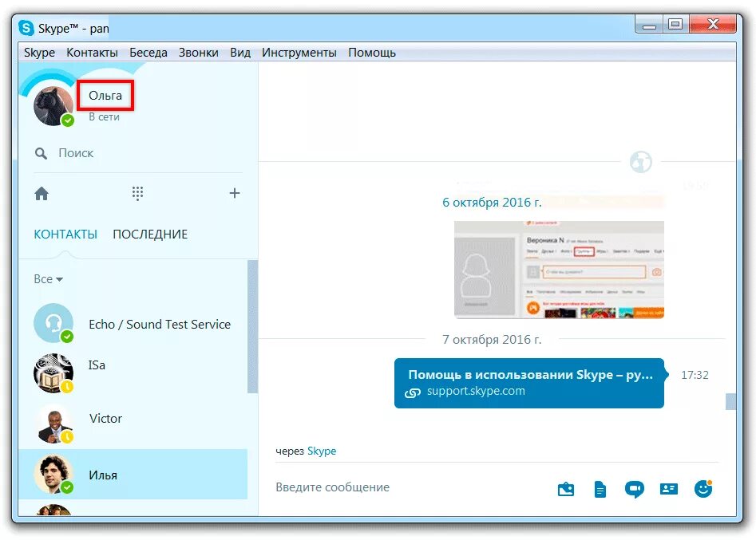The image size is (756, 540).
Task: Open the Home icon
Action: point(42,194)
